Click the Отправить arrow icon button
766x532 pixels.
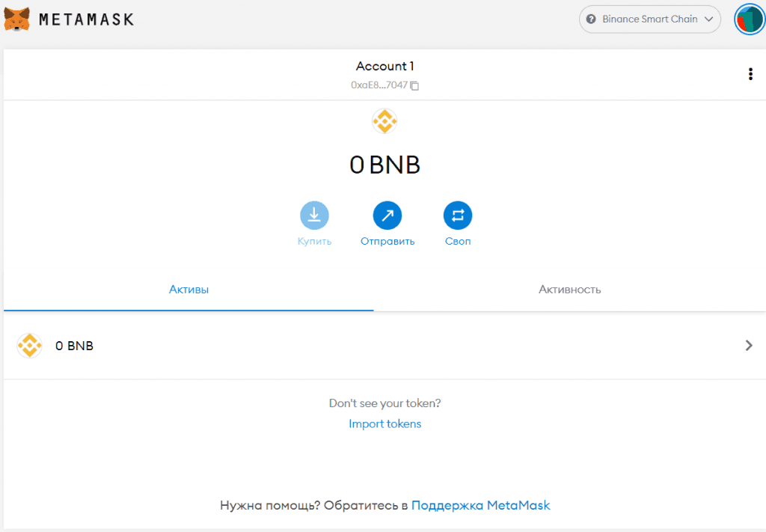[387, 215]
